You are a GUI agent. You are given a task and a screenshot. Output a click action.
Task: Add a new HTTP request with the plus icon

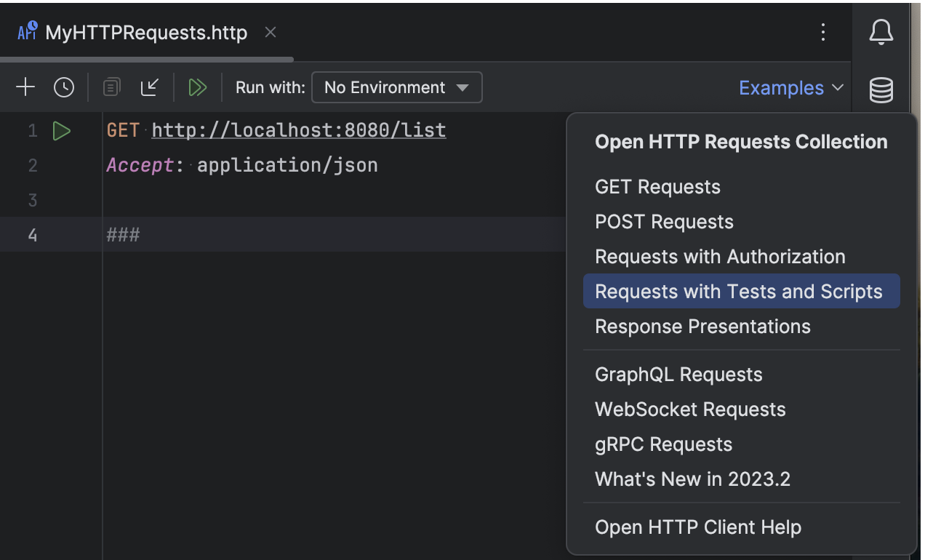pos(25,87)
